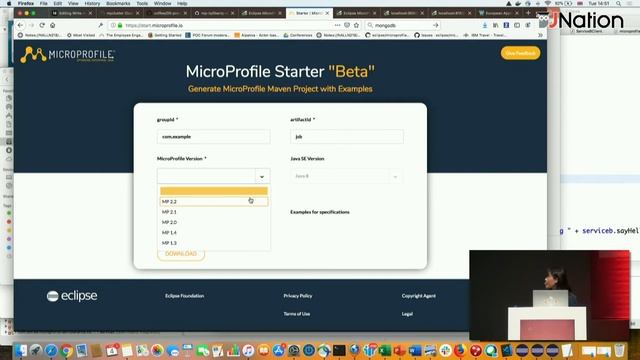
Task: Click the artifactId input field
Action: point(347,137)
